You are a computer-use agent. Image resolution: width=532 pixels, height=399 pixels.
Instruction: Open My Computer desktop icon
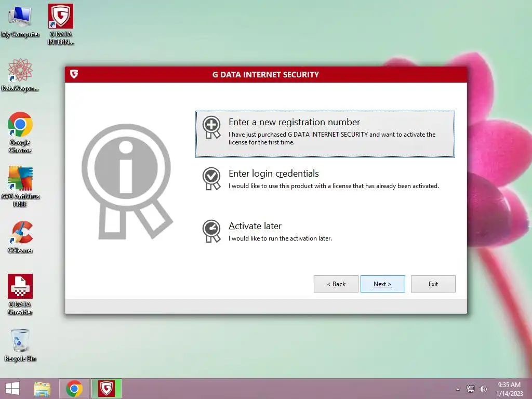20,22
